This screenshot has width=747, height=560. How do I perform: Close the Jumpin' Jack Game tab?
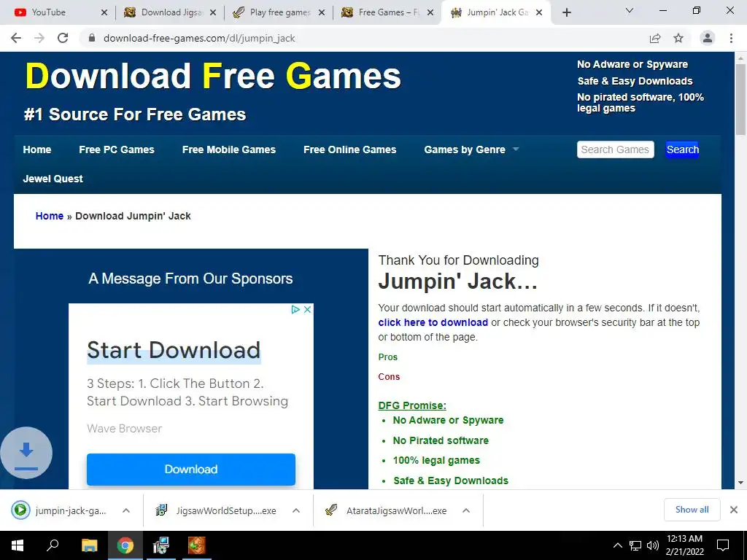point(539,12)
